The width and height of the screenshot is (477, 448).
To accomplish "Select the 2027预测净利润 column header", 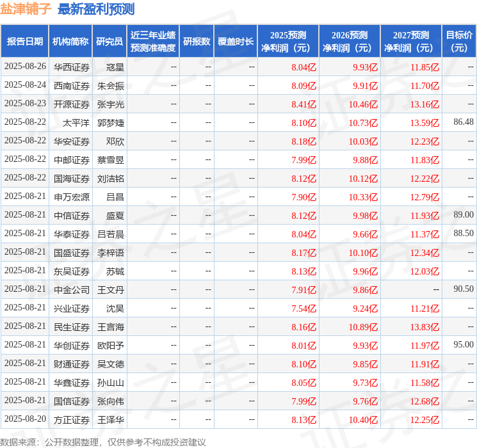I will [x=411, y=41].
